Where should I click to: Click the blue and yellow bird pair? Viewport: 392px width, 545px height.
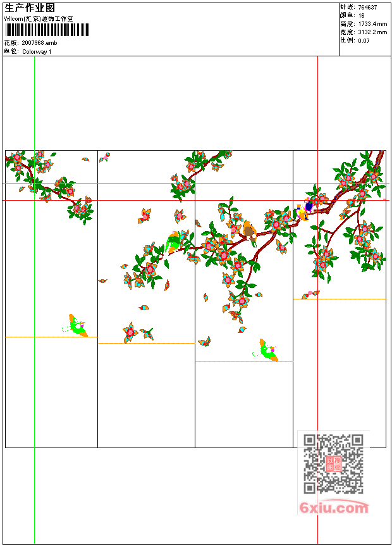tap(305, 210)
